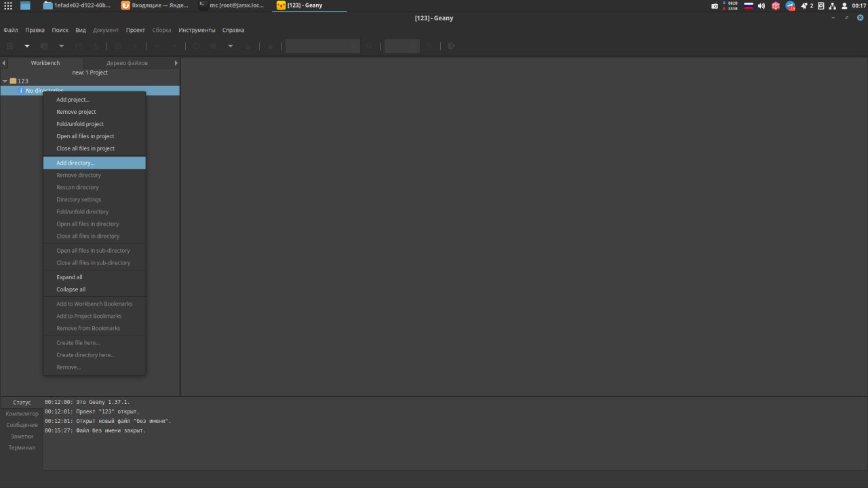Open the Проект menu

pyautogui.click(x=136, y=30)
